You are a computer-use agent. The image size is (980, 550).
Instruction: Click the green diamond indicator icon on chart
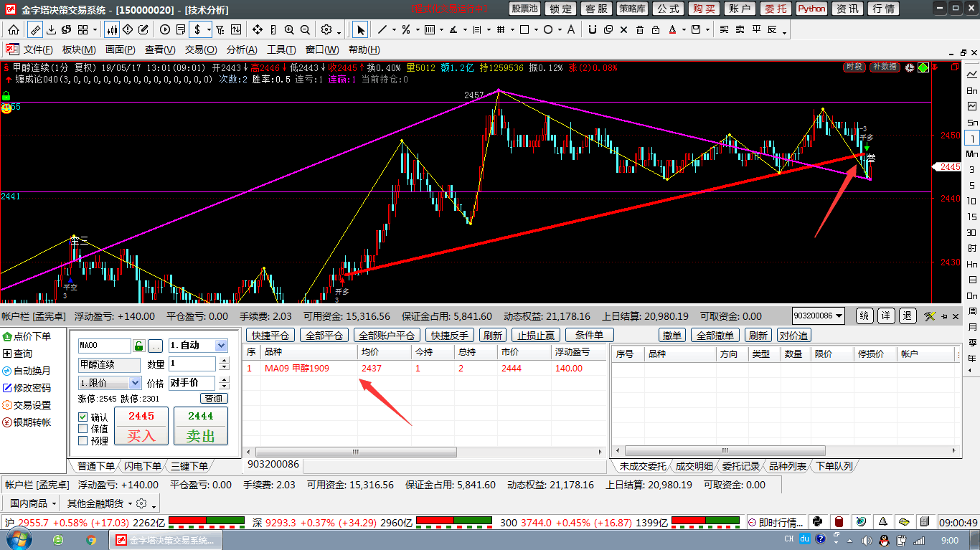point(923,67)
